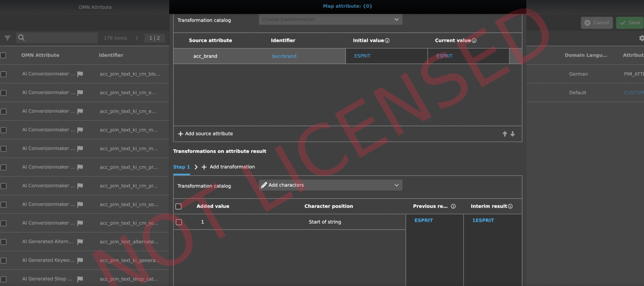
Task: Move source attribute up with arrow
Action: (505, 134)
